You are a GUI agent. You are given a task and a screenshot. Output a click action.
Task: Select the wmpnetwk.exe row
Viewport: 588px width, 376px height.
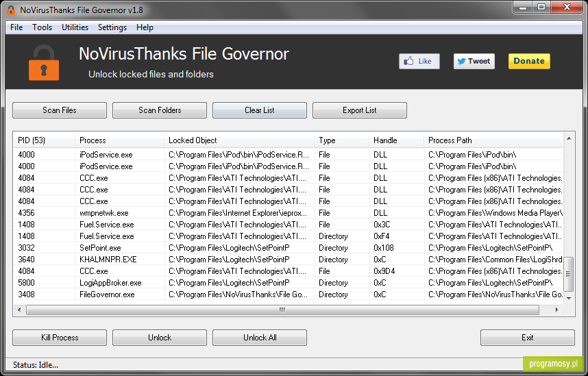coord(289,213)
